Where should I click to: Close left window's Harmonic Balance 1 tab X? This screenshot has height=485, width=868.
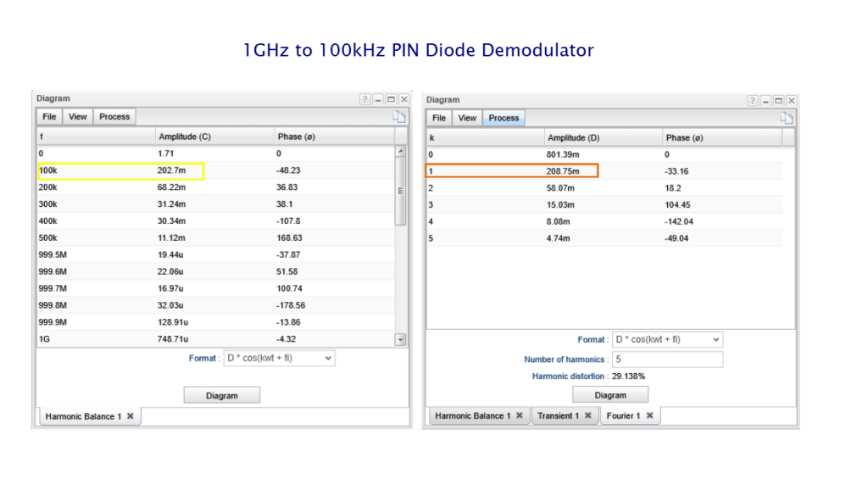(131, 416)
